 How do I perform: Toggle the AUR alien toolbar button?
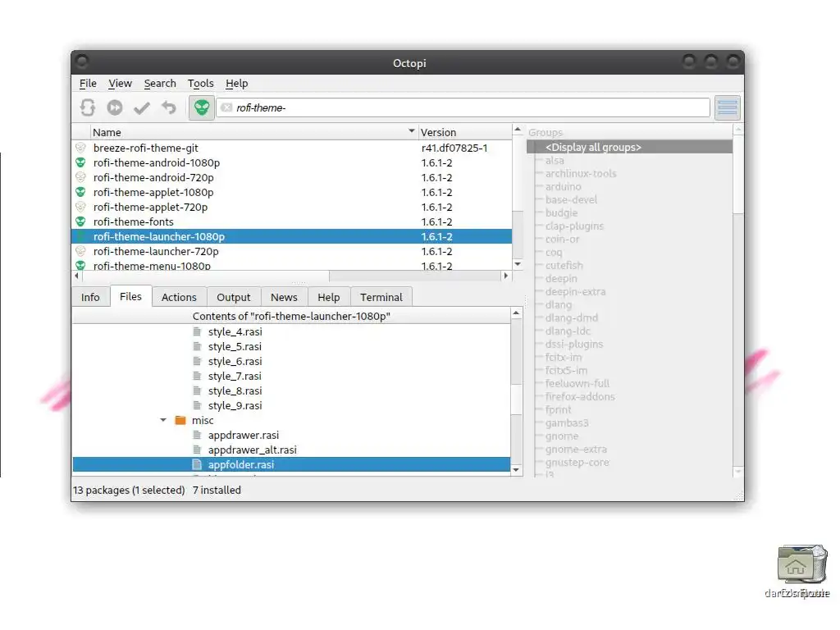(x=202, y=107)
